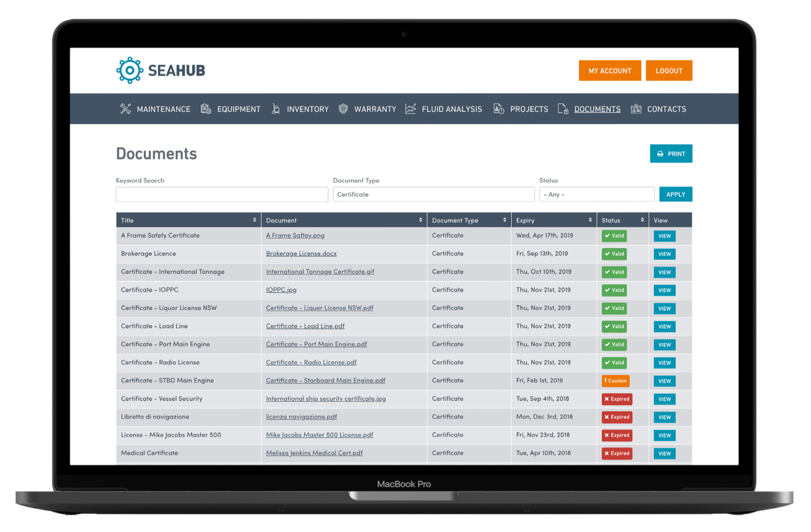Open Inventory via its anchor icon
This screenshot has height=532, width=811.
[x=275, y=109]
